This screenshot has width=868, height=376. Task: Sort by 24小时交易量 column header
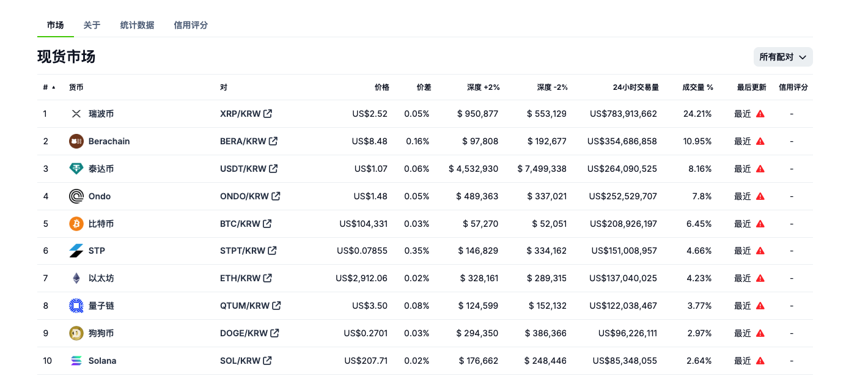pyautogui.click(x=636, y=87)
